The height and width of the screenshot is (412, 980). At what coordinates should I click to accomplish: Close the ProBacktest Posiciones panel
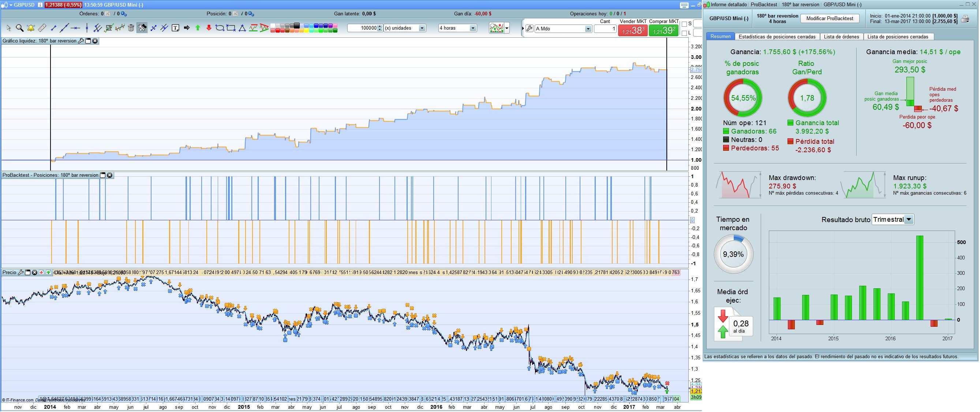tap(109, 175)
